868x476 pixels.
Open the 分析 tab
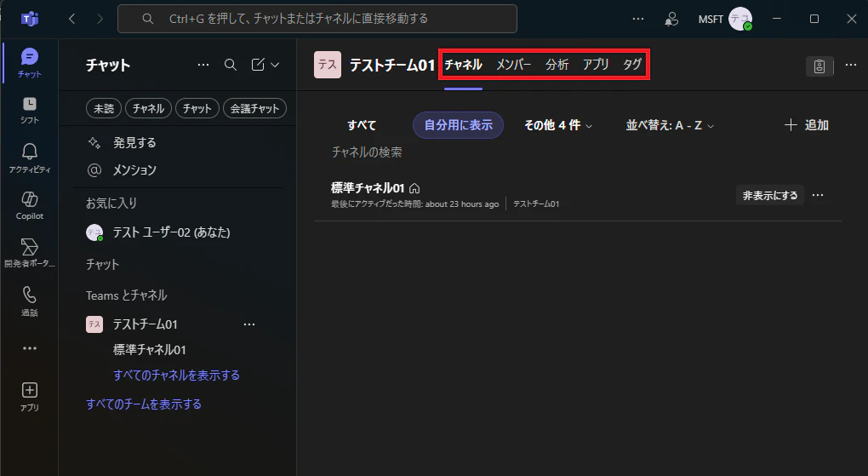click(x=557, y=65)
